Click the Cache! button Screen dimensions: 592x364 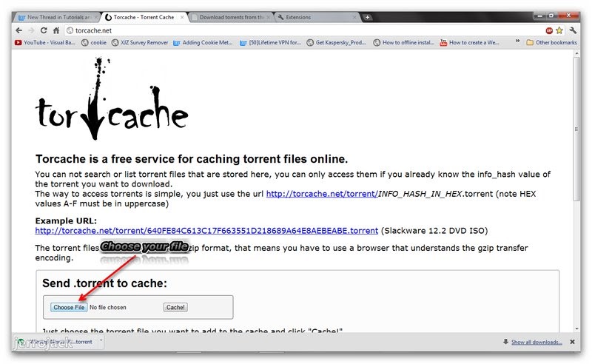(175, 307)
